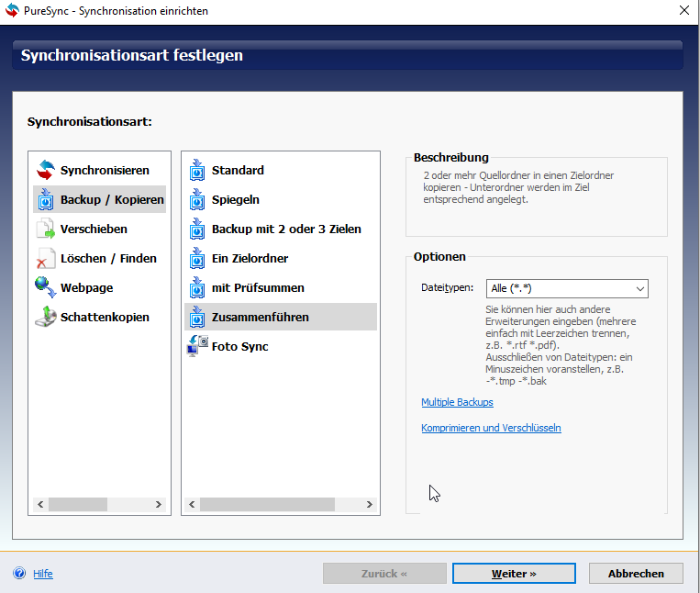This screenshot has width=700, height=593.
Task: Click the Zusammenführen icon
Action: [197, 317]
